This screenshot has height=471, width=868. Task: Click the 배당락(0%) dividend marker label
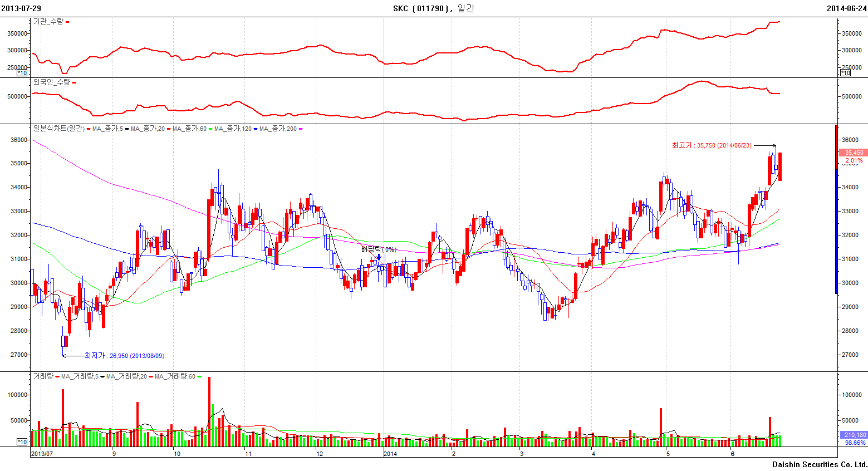point(379,249)
